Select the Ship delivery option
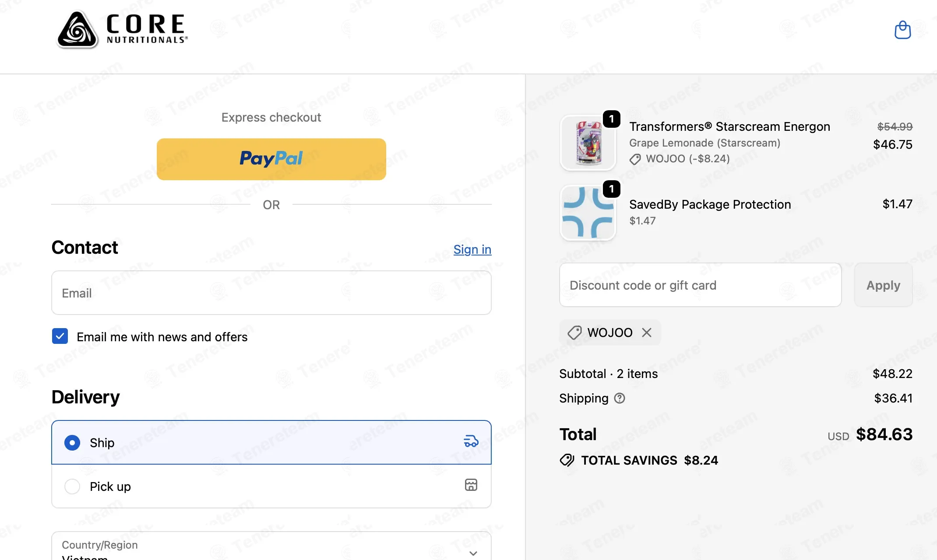Screen dimensions: 937x560 click(x=72, y=443)
